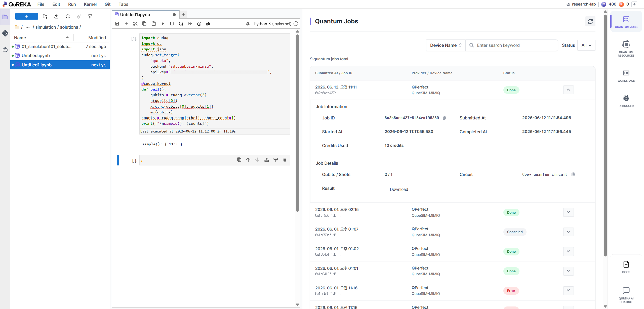
Task: Open 01_simulation101_soluti... notebook in file list
Action: [60, 47]
